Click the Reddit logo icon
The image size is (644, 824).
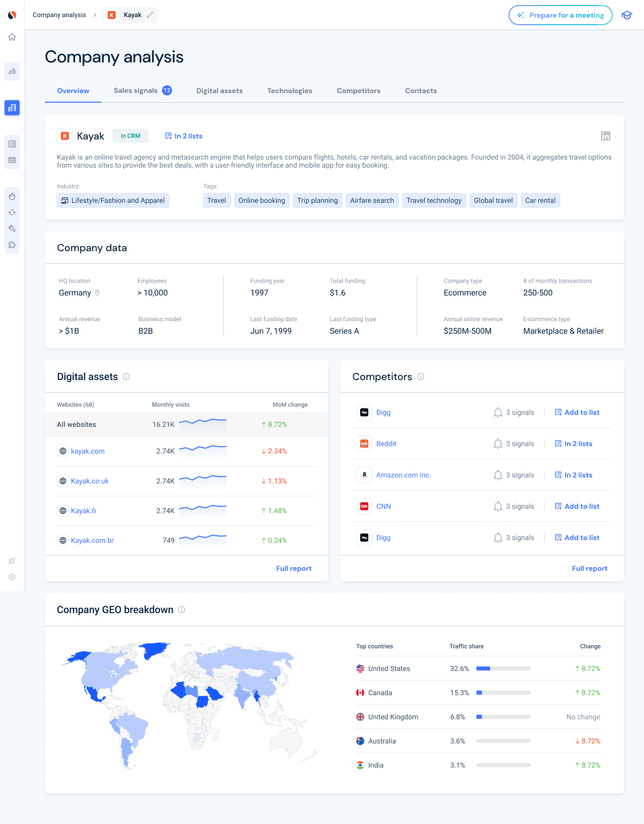pyautogui.click(x=364, y=443)
